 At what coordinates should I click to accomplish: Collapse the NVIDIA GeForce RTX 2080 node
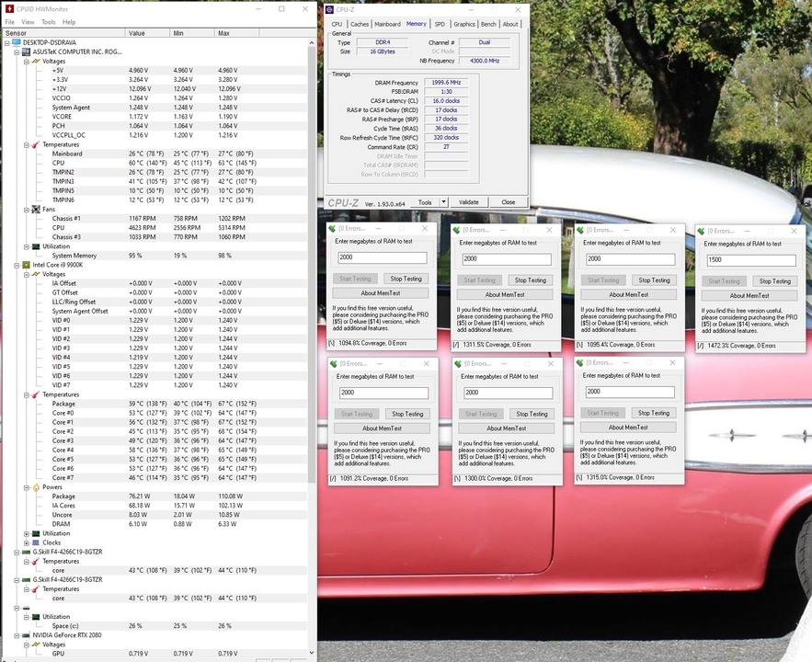click(x=17, y=635)
